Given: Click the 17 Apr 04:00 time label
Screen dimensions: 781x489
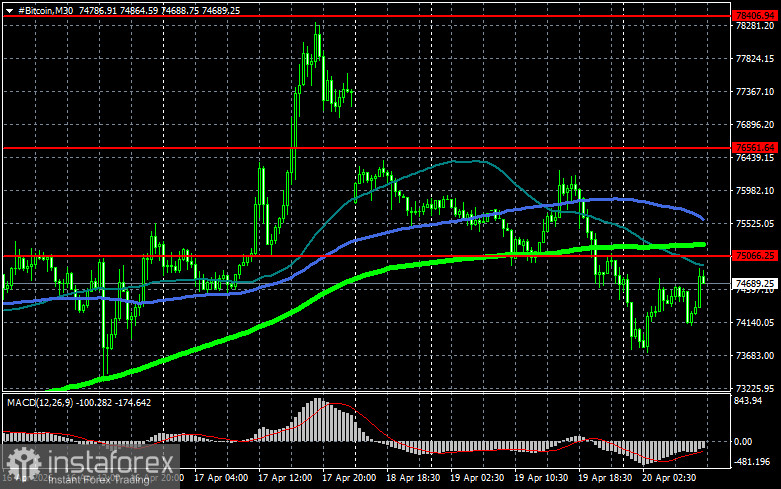Looking at the screenshot, I should [221, 478].
